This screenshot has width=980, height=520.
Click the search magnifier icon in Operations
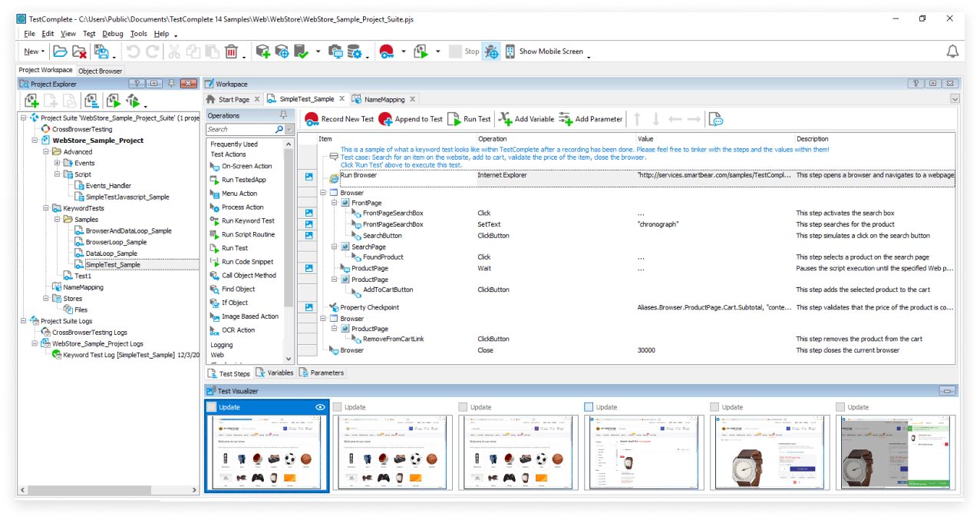click(x=279, y=130)
